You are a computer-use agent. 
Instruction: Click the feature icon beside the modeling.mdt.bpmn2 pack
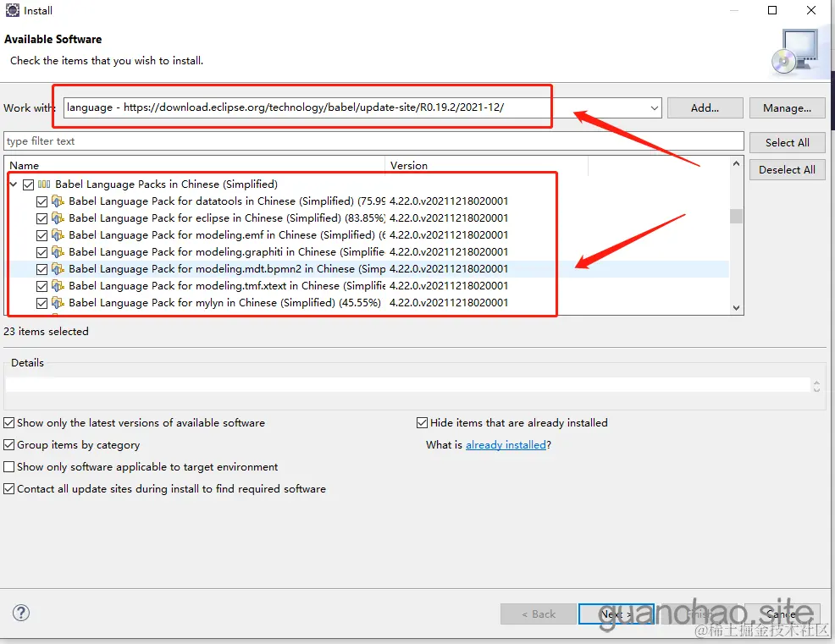[x=58, y=269]
